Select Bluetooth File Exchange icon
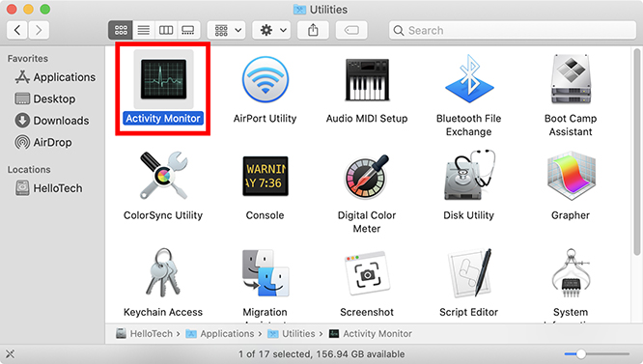Image resolution: width=643 pixels, height=364 pixels. (469, 79)
